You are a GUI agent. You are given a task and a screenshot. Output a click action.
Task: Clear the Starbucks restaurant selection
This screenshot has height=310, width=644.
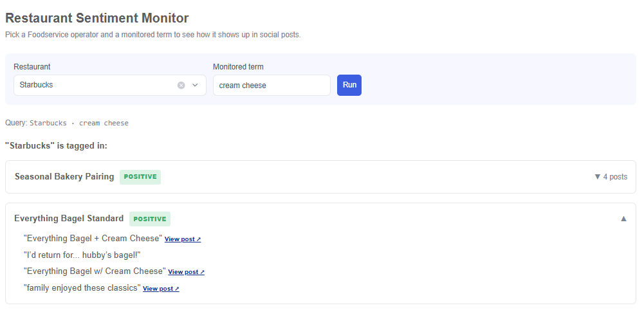point(181,86)
